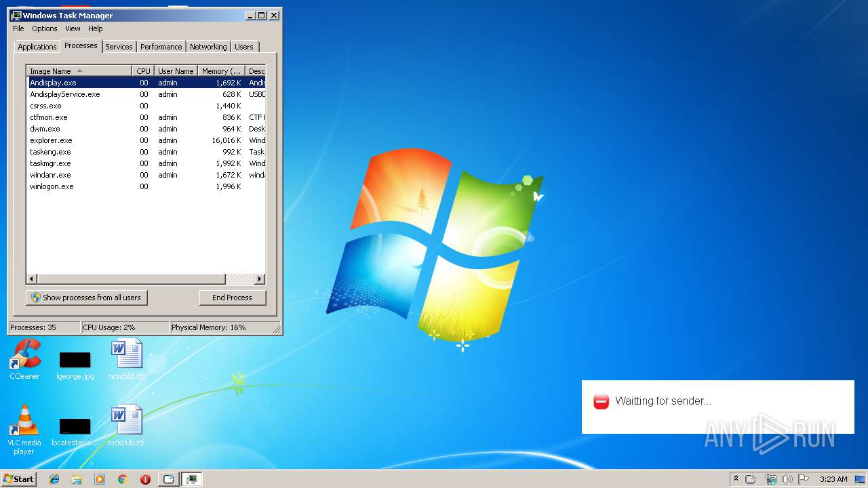
Task: Open the volume speaker tray icon
Action: 787,479
